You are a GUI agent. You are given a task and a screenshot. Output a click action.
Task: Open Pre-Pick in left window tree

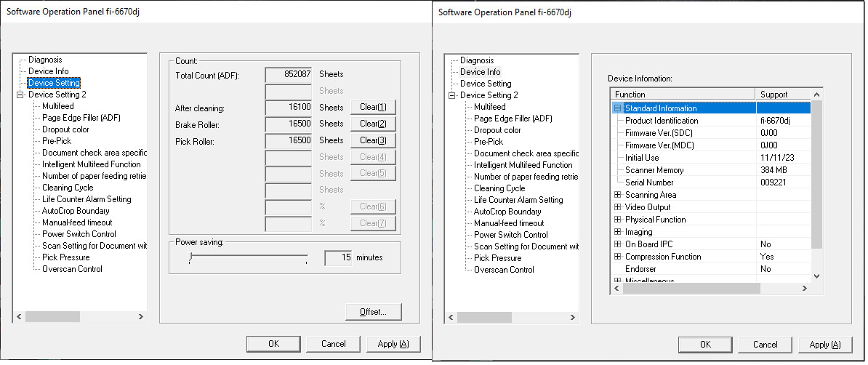coord(57,141)
